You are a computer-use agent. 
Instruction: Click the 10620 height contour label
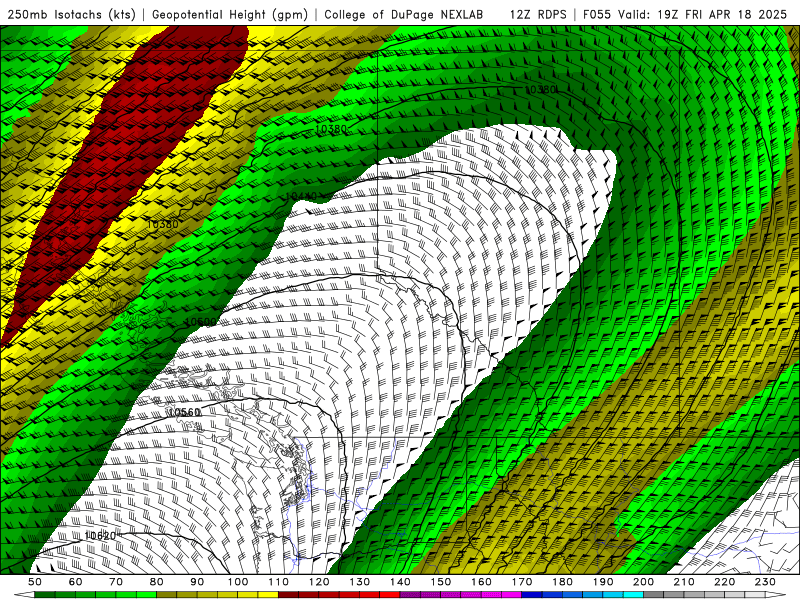coord(101,536)
